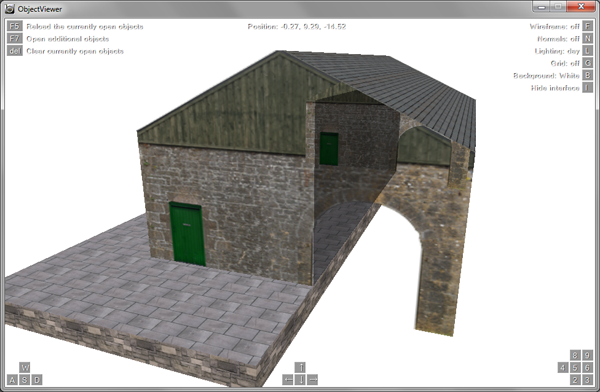Screen dimensions: 600x392
Task: Click the D movement key icon
Action: 37,380
